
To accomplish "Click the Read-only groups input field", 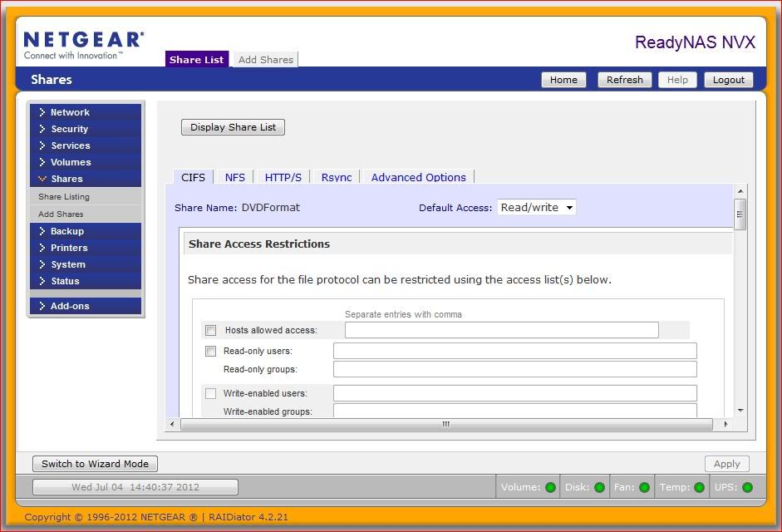I will (x=514, y=369).
